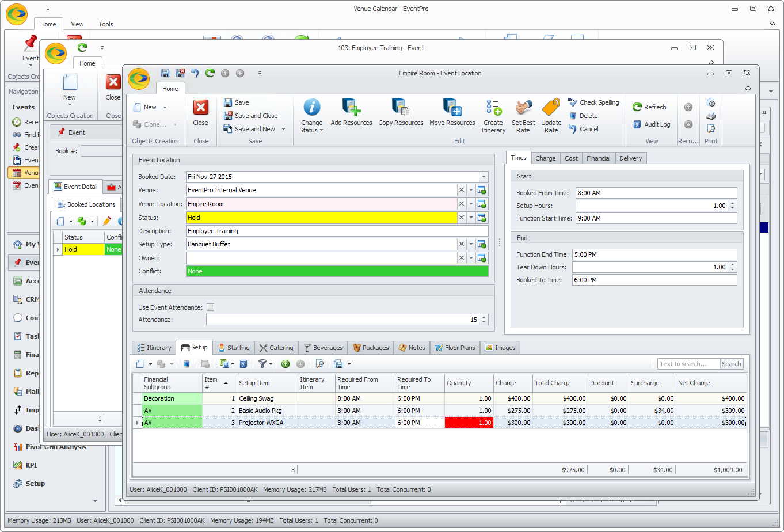Open View tab in Venue Calendar window
The image size is (784, 532).
coord(77,24)
